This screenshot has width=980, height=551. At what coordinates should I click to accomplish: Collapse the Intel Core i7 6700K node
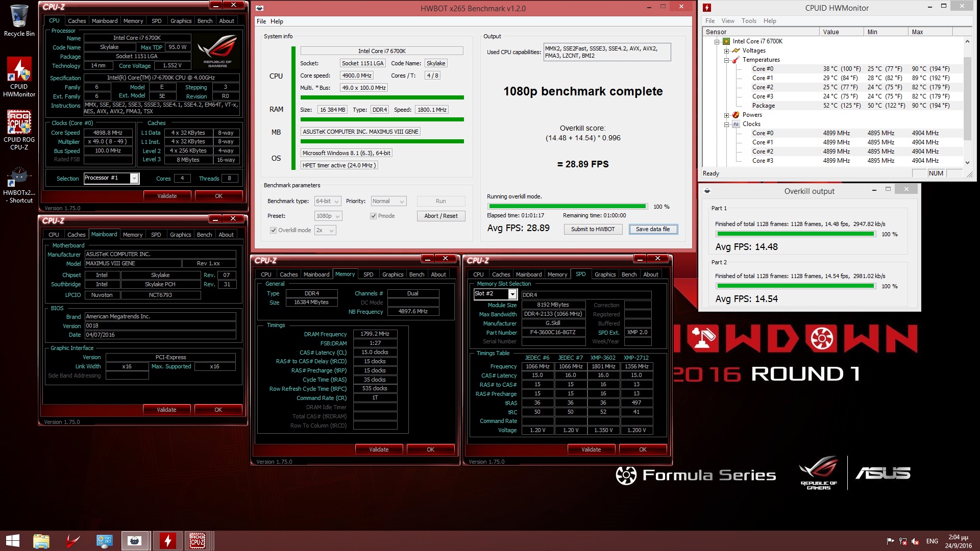point(717,41)
